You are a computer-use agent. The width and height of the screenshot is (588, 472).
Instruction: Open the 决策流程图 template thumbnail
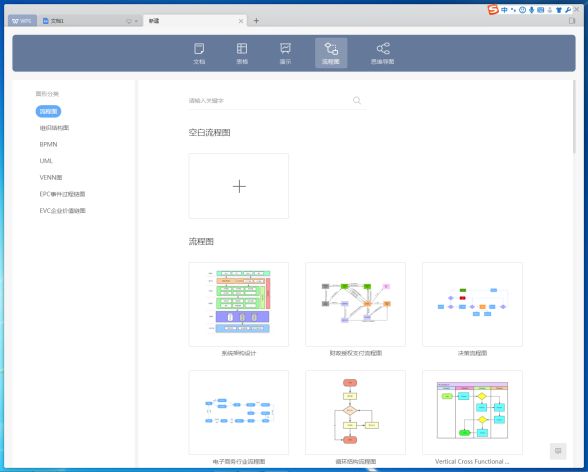click(x=472, y=304)
